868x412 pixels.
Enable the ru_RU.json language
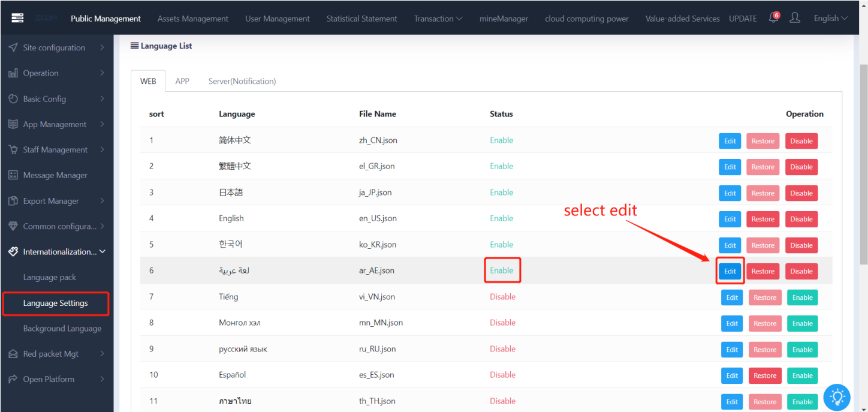tap(803, 350)
